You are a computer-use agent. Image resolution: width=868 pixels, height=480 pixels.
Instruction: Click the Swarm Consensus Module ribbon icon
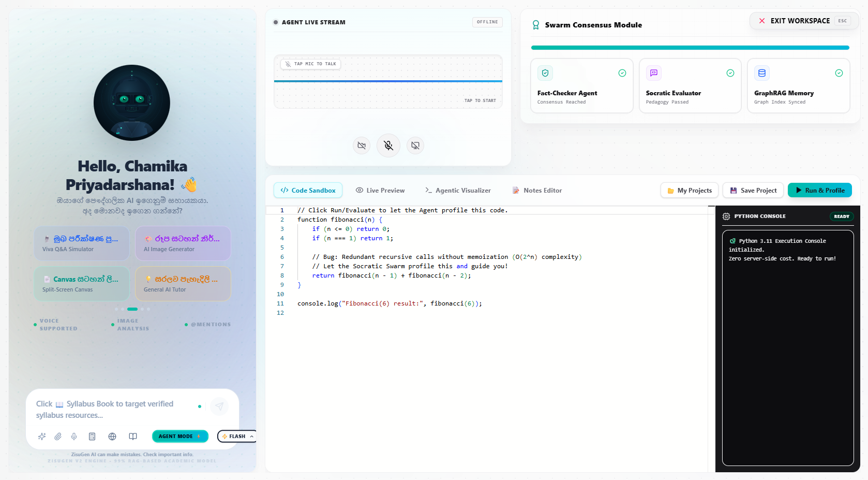click(x=536, y=25)
